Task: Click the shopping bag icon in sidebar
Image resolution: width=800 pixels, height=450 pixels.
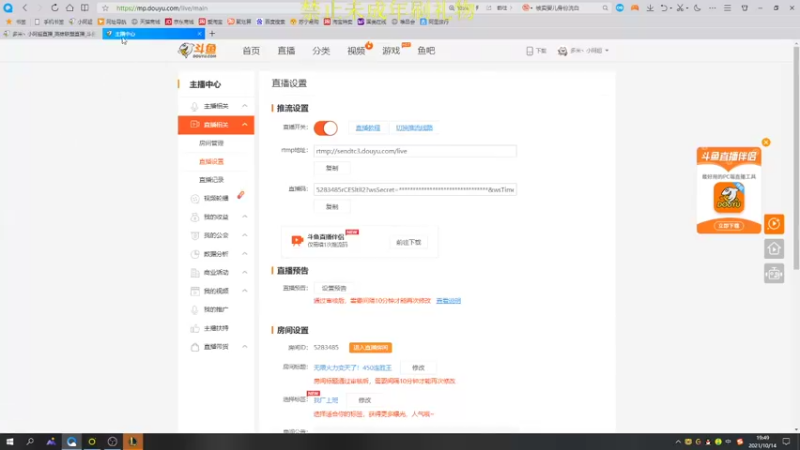Action: [194, 347]
